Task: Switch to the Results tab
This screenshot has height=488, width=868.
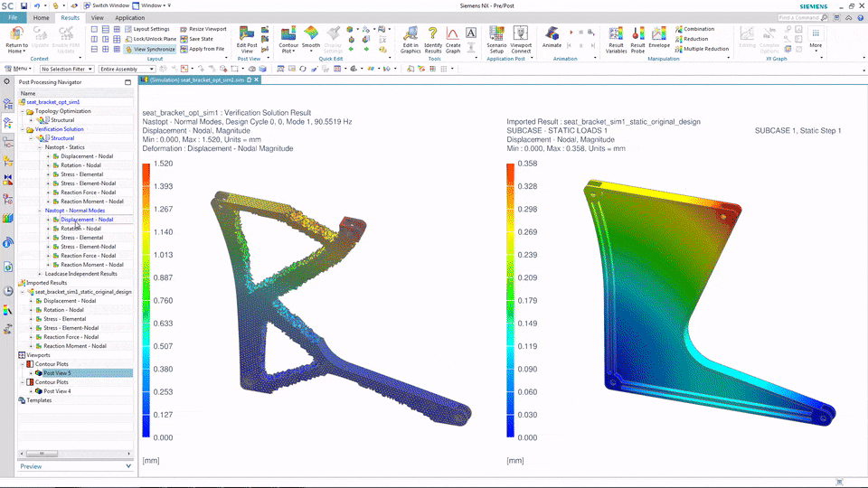Action: click(x=71, y=18)
